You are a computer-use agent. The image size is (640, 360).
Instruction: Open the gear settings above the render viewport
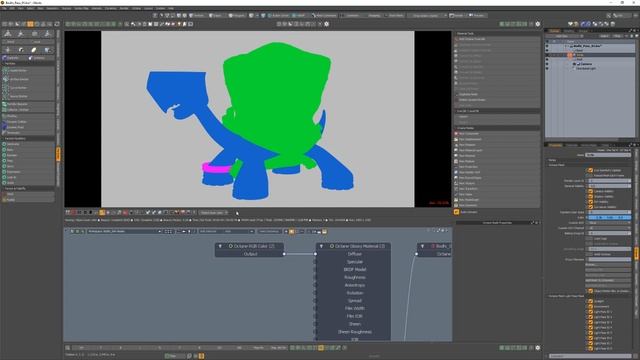pyautogui.click(x=326, y=24)
